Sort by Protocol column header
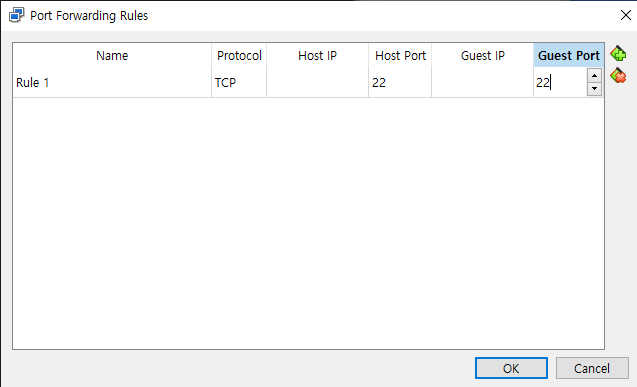Viewport: 637px width, 387px height. point(239,55)
